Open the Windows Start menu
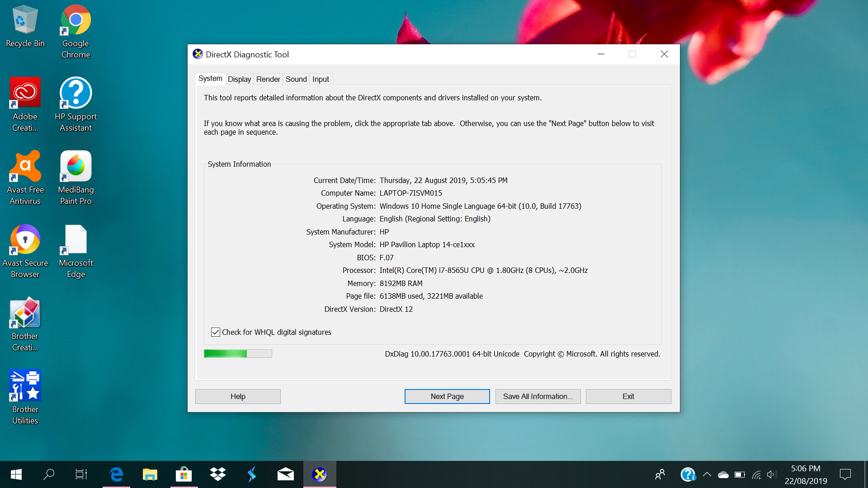The height and width of the screenshot is (488, 868). [16, 474]
